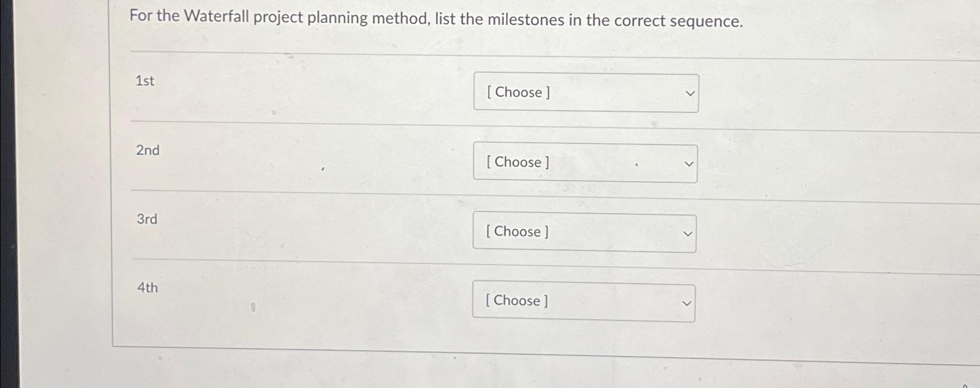Click the Choose text in the second dropdown

coord(516,162)
